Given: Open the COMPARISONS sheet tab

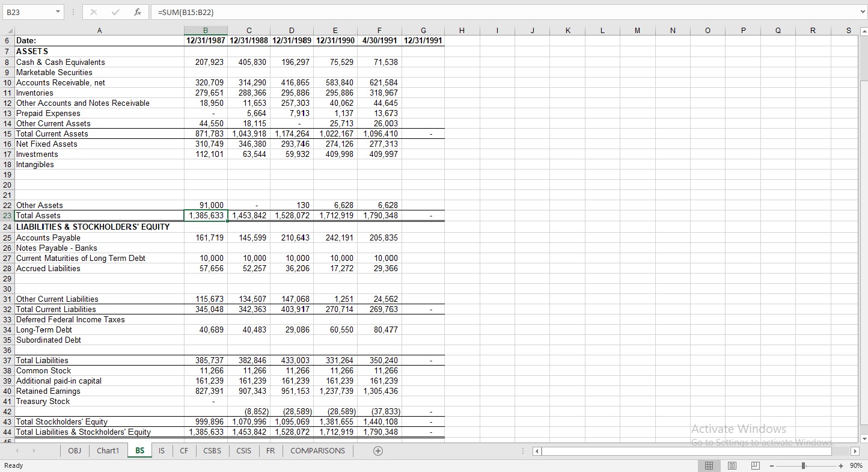Looking at the screenshot, I should pos(317,450).
